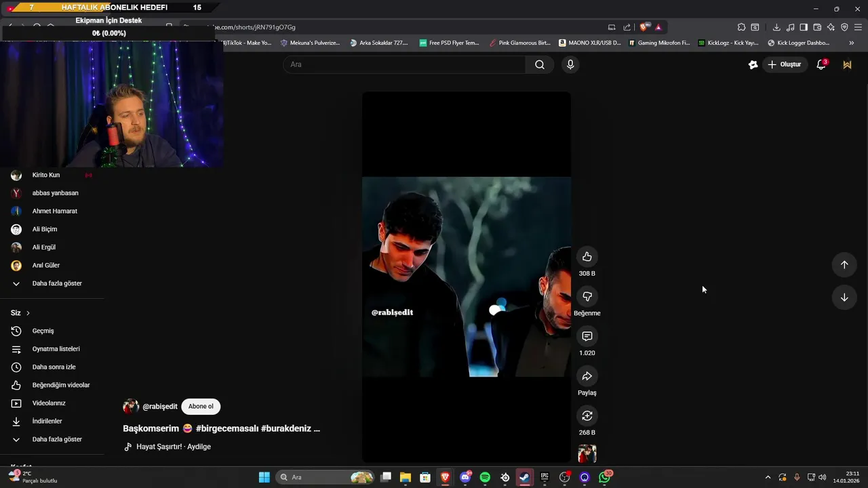Click the sparkle icon beside Oluştur
The image size is (868, 488).
pyautogui.click(x=753, y=64)
